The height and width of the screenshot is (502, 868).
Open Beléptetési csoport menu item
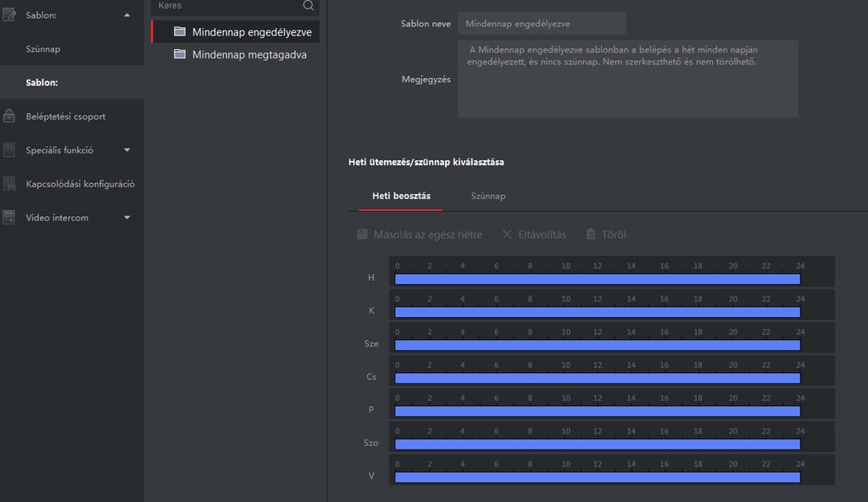click(72, 116)
